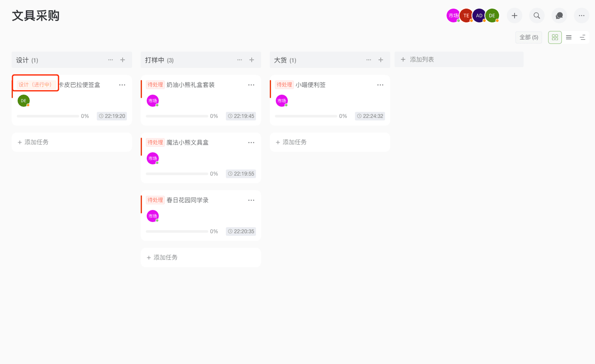Click the progress bar on 奶油小熊礼盒套装 card
Viewport: 595px width, 364px height.
click(x=177, y=116)
